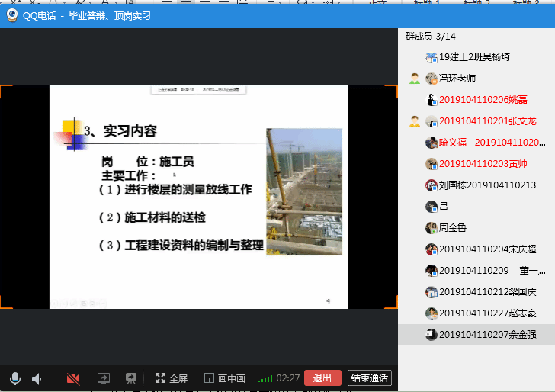
Task: Click the shared slide presentation view
Action: point(198,197)
